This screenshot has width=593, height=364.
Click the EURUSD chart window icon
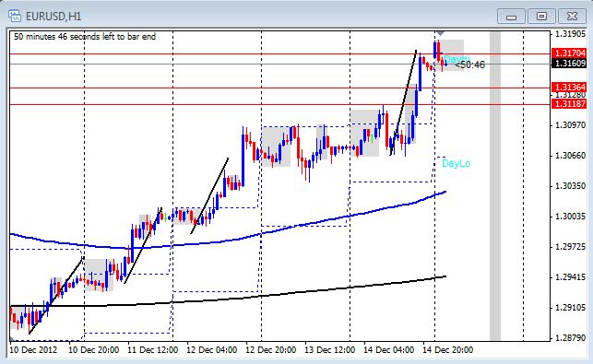tap(15, 17)
